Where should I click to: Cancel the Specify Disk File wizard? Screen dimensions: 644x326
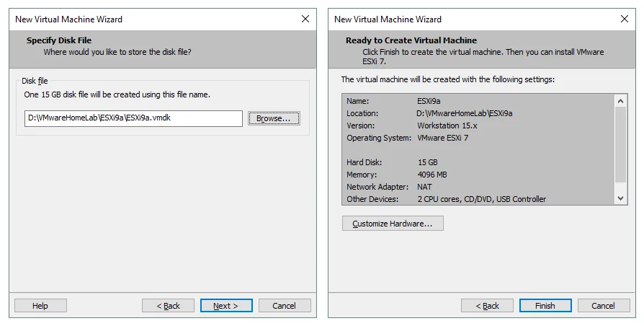(285, 306)
